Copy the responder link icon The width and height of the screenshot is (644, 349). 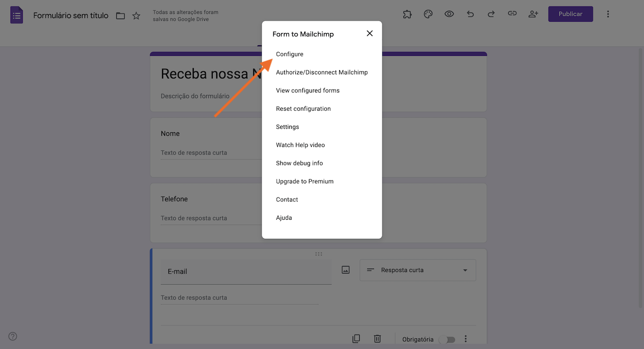512,14
